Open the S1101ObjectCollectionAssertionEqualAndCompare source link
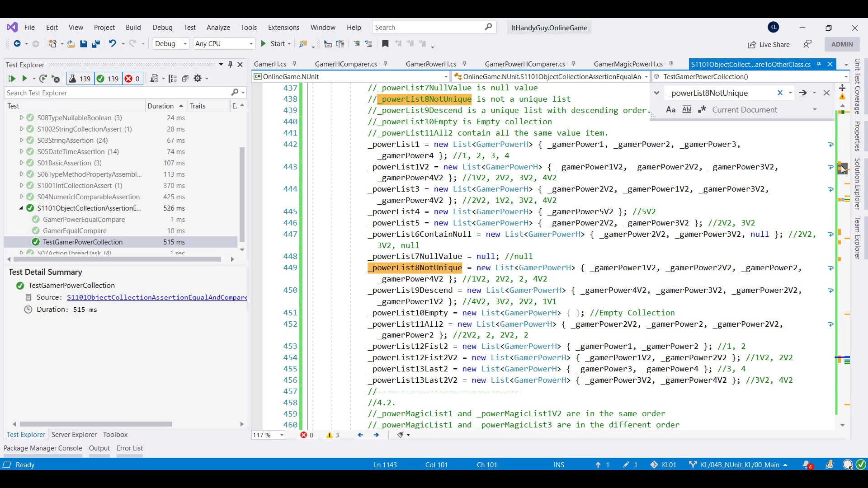The image size is (868, 488). 156,297
